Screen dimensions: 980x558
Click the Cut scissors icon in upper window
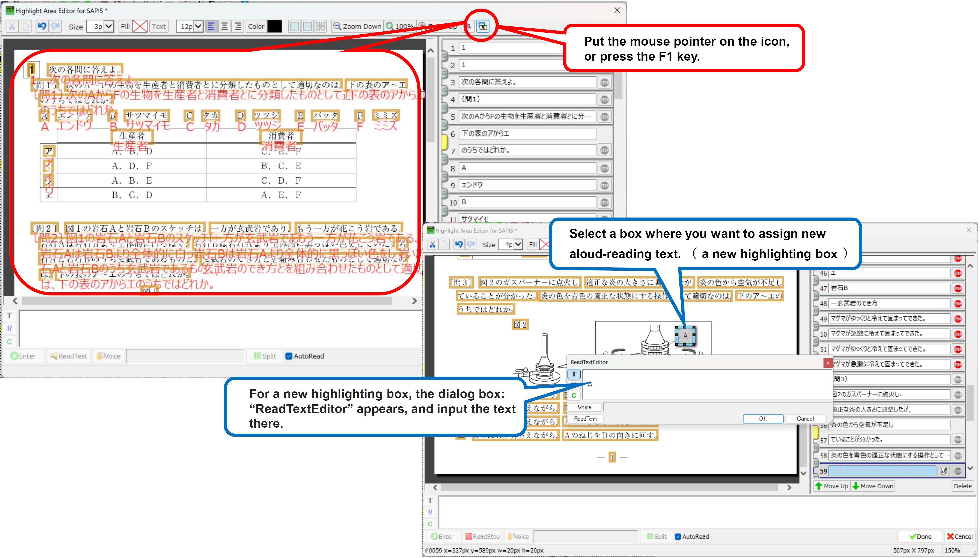click(x=12, y=26)
